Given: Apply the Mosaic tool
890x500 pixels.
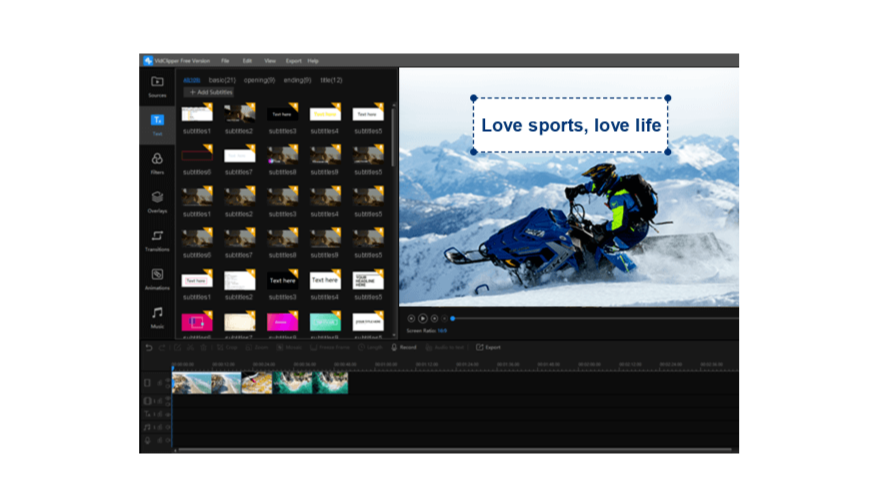Looking at the screenshot, I should [x=289, y=347].
